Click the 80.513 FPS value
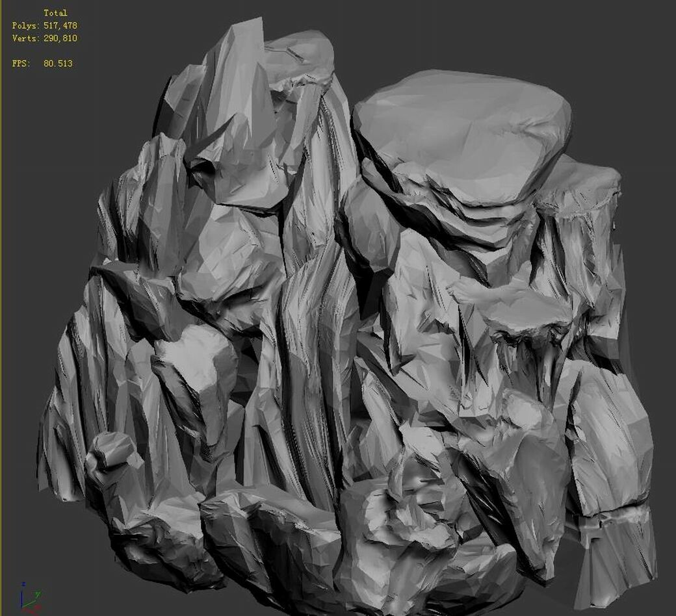Viewport: 676px width, 616px height. pos(58,62)
